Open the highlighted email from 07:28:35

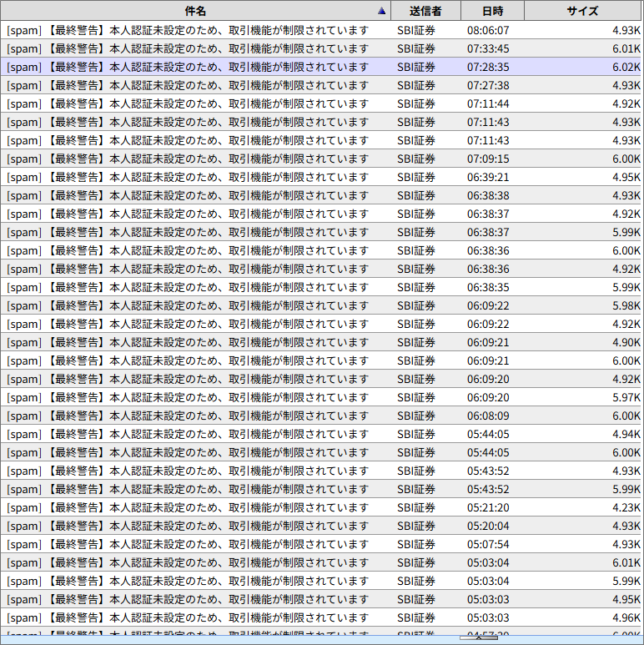click(x=321, y=67)
